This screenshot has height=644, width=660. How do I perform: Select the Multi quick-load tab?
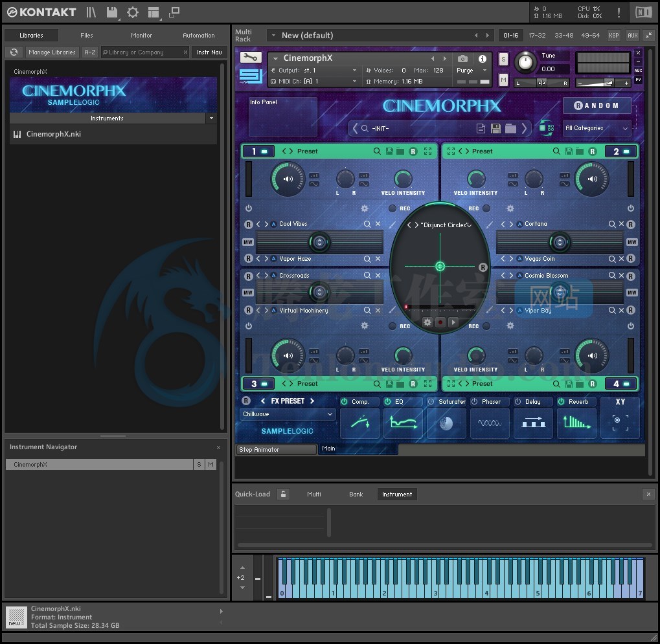pyautogui.click(x=314, y=494)
